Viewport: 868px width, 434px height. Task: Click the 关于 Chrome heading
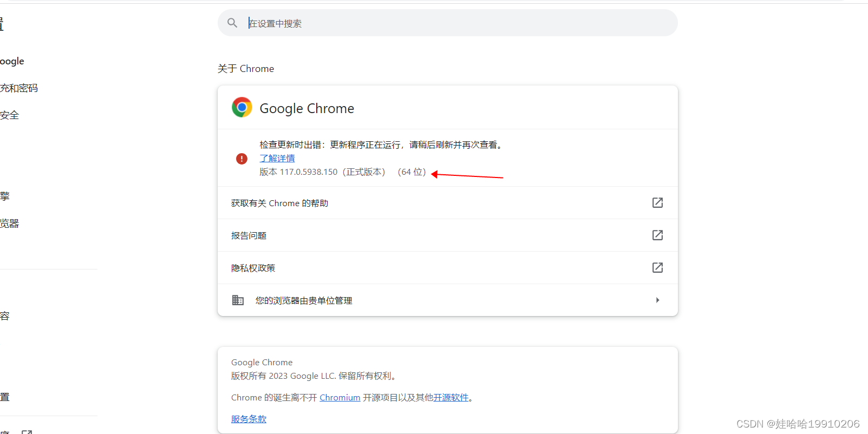[x=246, y=69]
